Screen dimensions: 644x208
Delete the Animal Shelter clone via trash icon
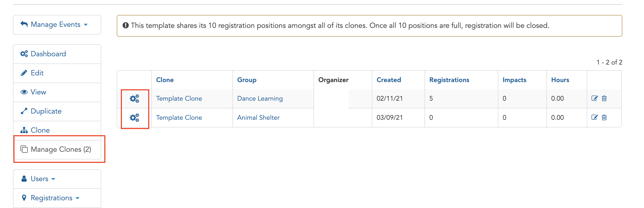(604, 117)
